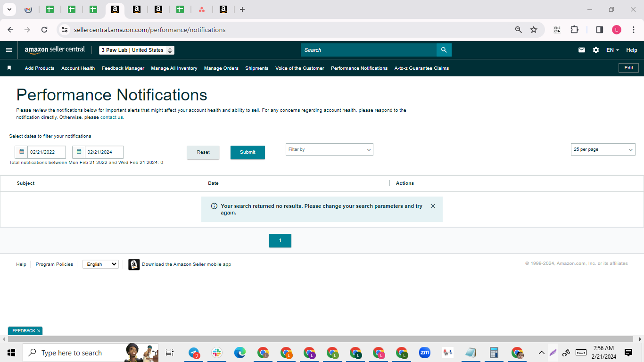Open the English footer language select
This screenshot has height=362, width=644.
(x=100, y=264)
